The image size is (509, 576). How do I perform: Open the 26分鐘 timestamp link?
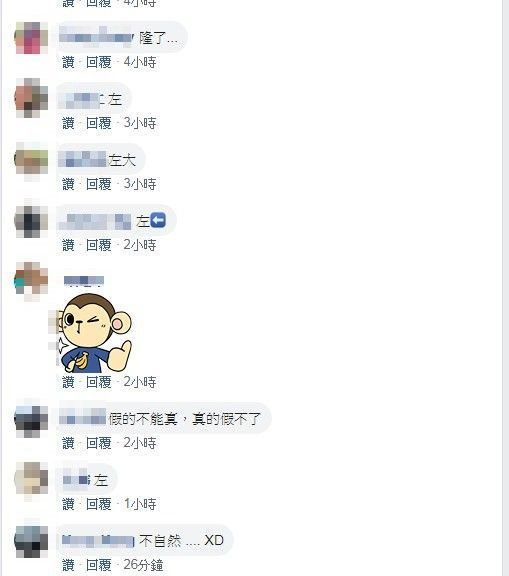coord(143,565)
